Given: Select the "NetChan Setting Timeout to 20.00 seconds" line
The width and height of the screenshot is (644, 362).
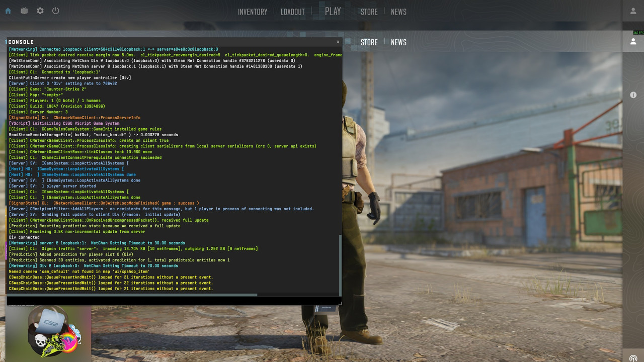Looking at the screenshot, I should click(x=94, y=266).
